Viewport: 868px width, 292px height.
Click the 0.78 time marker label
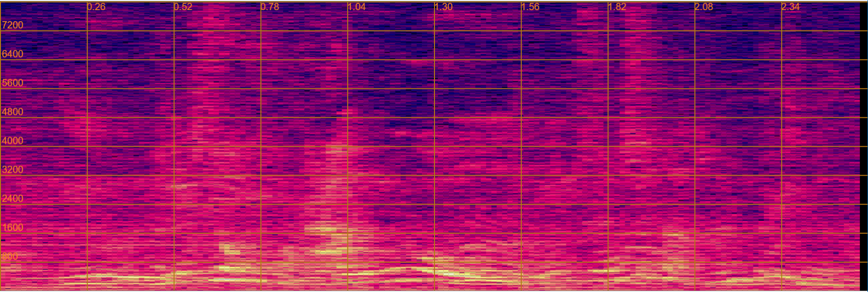point(270,7)
